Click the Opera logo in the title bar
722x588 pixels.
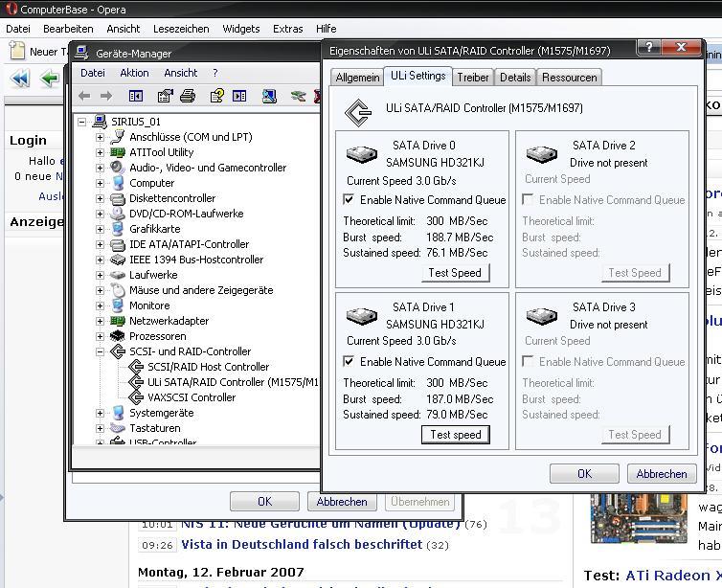tap(11, 9)
